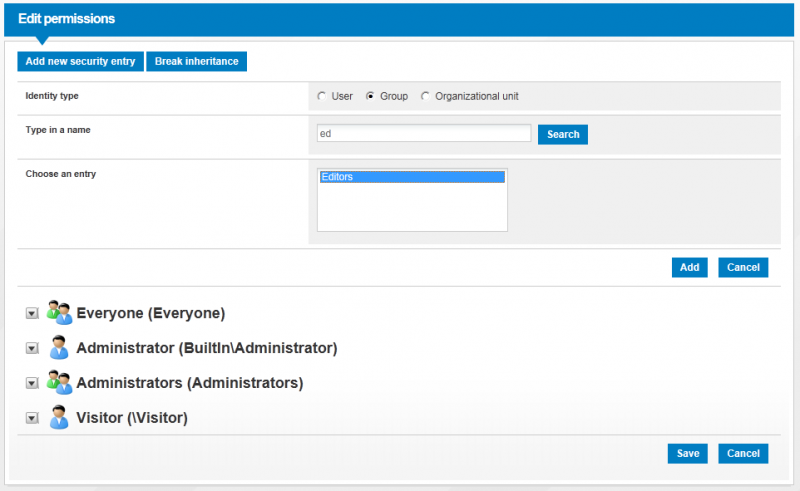Expand the Everyone permission entry
The height and width of the screenshot is (491, 800).
point(32,313)
